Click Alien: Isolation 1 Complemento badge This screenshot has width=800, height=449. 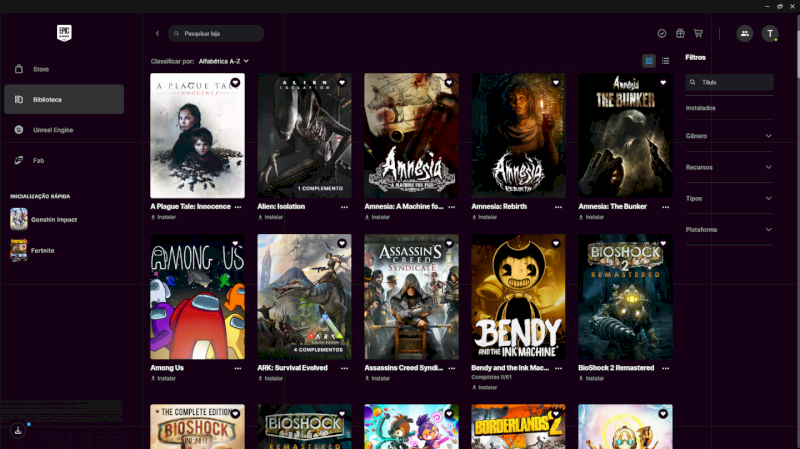pyautogui.click(x=320, y=188)
